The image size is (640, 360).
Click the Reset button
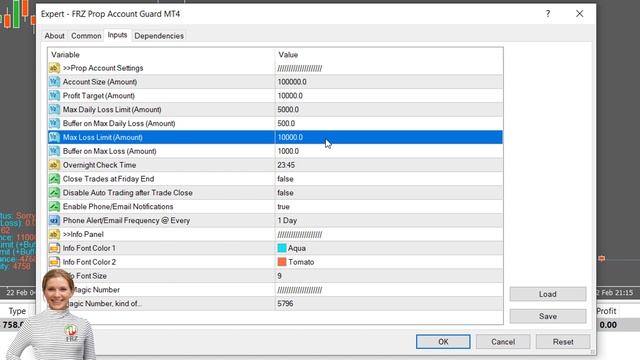(563, 342)
